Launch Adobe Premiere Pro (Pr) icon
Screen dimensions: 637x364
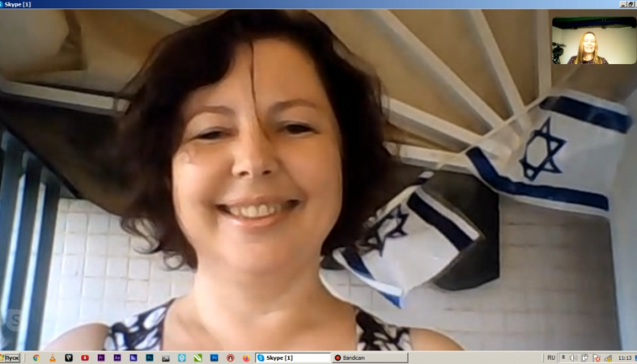(x=101, y=358)
